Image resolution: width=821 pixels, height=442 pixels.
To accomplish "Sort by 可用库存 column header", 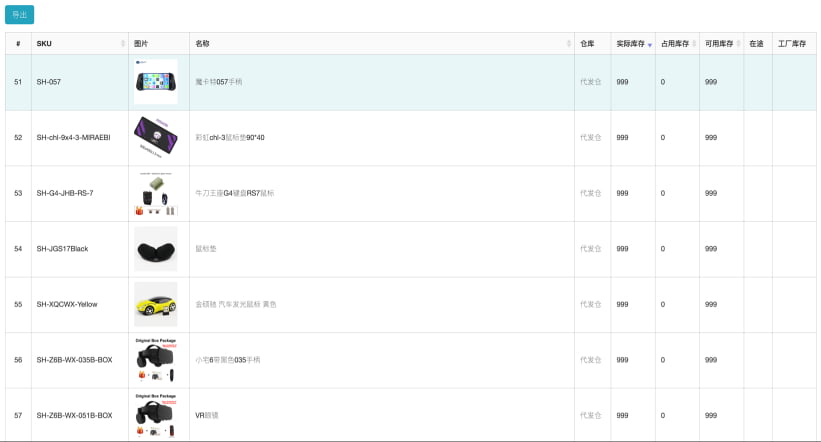I will pyautogui.click(x=722, y=43).
